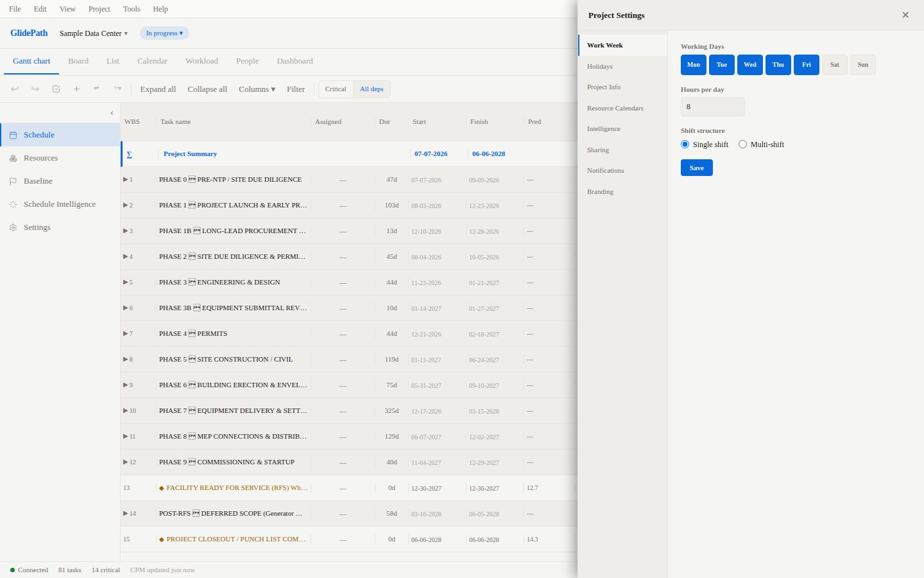The width and height of the screenshot is (924, 578).
Task: Open the Project menu
Action: point(99,9)
